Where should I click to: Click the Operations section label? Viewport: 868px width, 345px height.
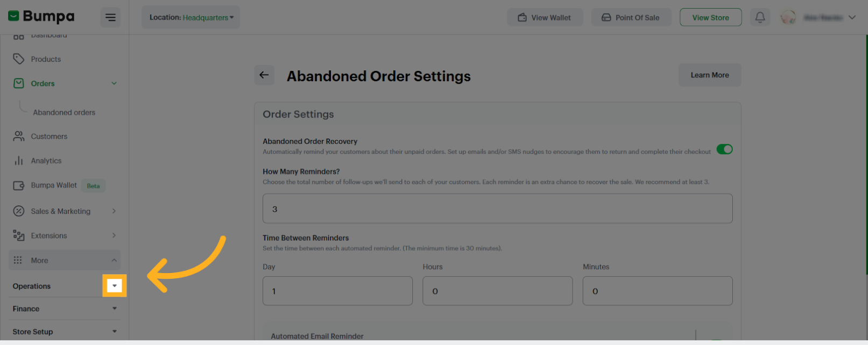point(32,286)
